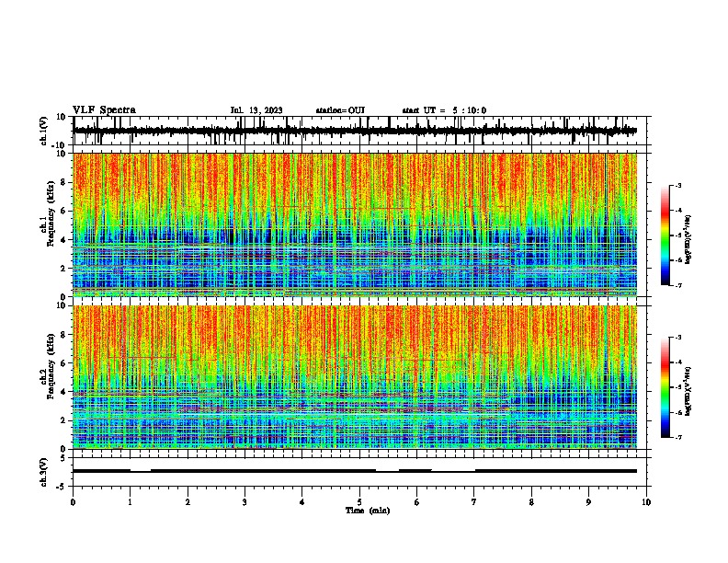Click time axis tick label "2"

(188, 502)
